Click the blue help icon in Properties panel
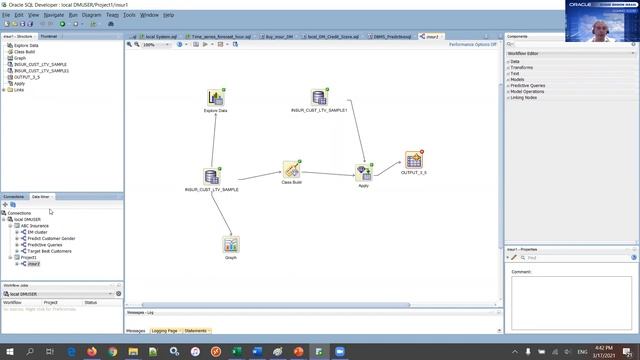Image resolution: width=640 pixels, height=360 pixels. click(x=633, y=258)
